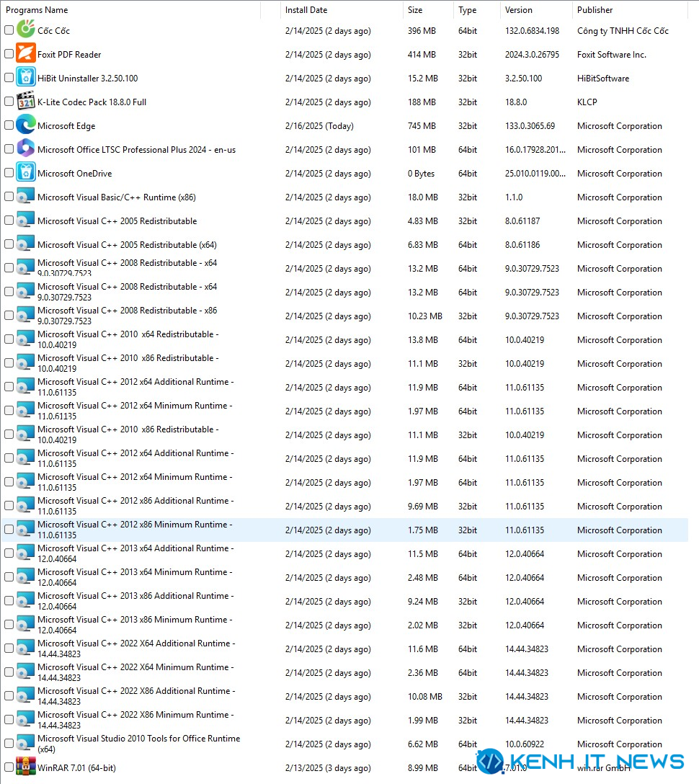Click publisher KLCP
Viewport: 699px width, 784px height.
tap(587, 102)
